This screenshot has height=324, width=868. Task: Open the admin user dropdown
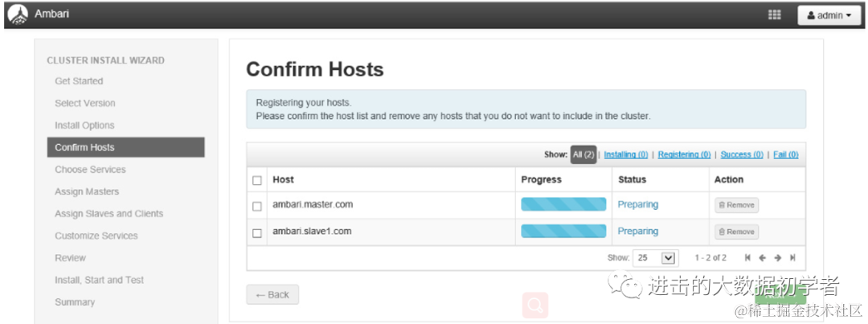coord(829,15)
